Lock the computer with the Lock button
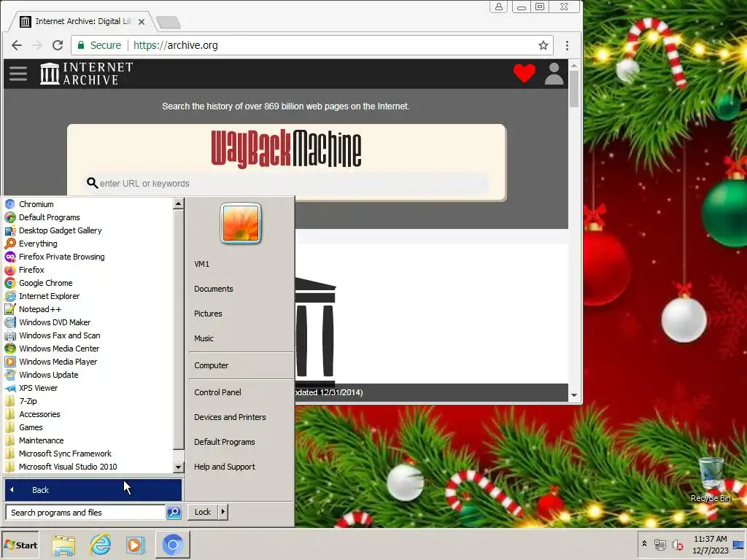This screenshot has width=747, height=560. coord(203,512)
